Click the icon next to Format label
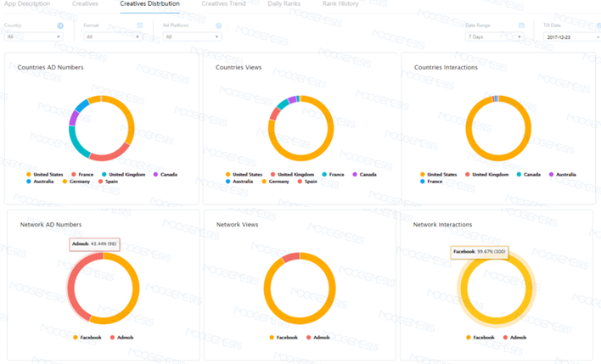Screen dimensions: 601x364 point(139,25)
